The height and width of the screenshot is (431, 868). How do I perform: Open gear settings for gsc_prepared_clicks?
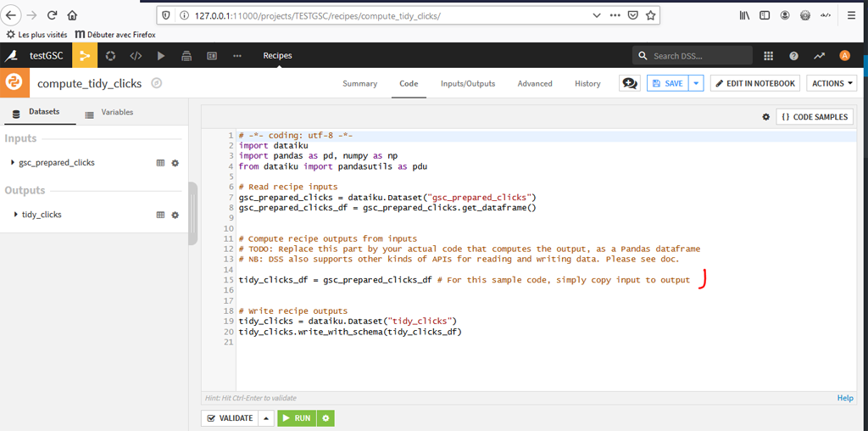click(175, 163)
